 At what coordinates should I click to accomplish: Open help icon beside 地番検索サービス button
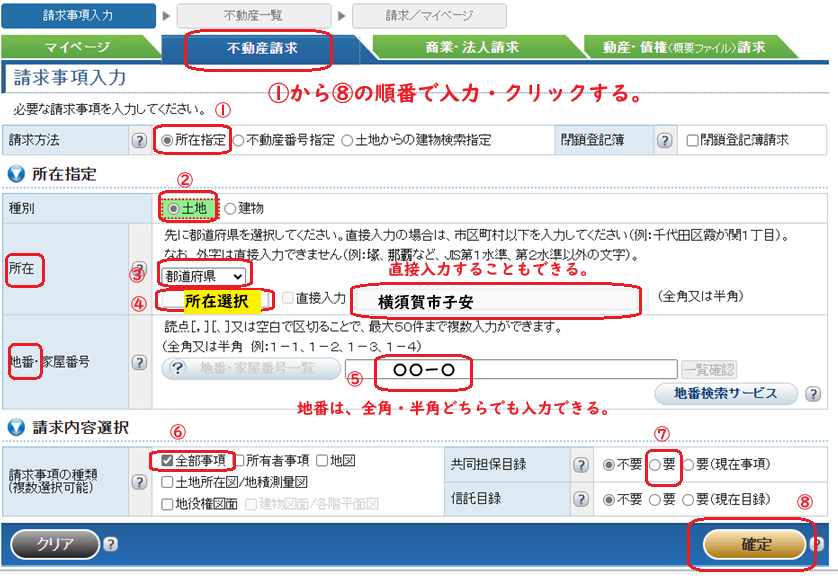pos(813,394)
